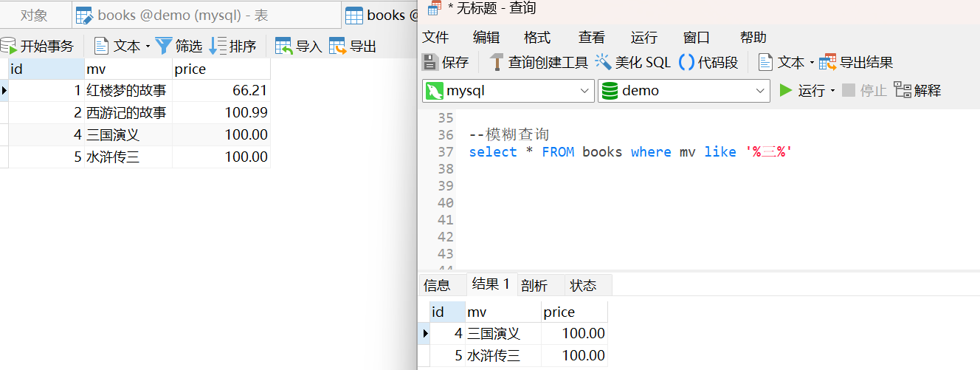Viewport: 980px width, 370px height.
Task: Click the 停止 stop button
Action: tap(864, 91)
